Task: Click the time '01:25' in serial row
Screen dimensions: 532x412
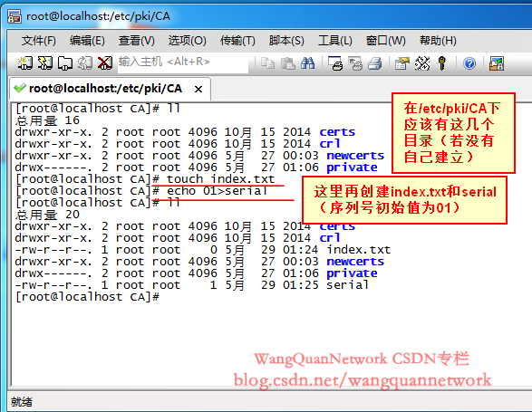Action: 301,285
